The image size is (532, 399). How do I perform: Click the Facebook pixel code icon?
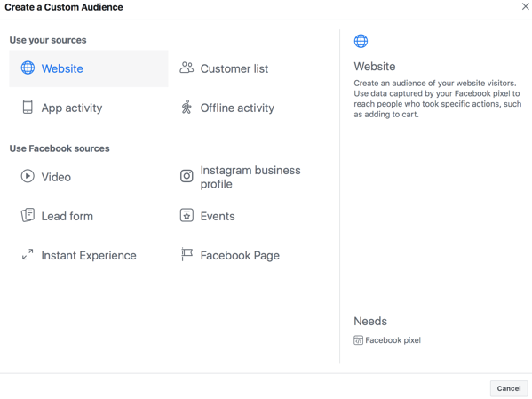click(358, 340)
